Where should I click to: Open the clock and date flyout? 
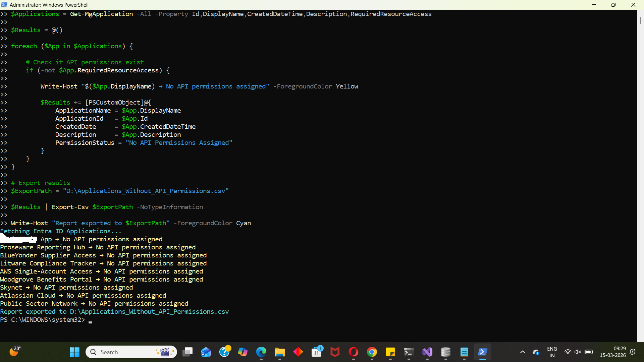click(x=612, y=352)
